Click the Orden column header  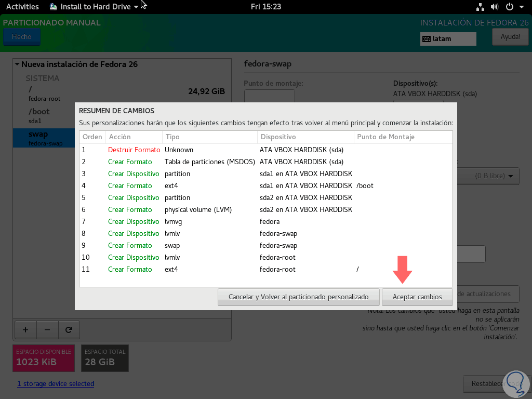point(92,137)
